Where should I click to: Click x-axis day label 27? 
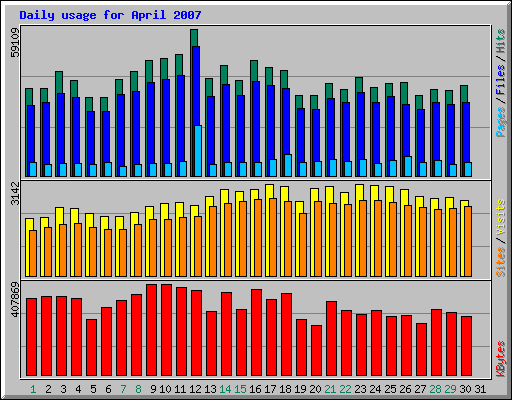pos(420,389)
